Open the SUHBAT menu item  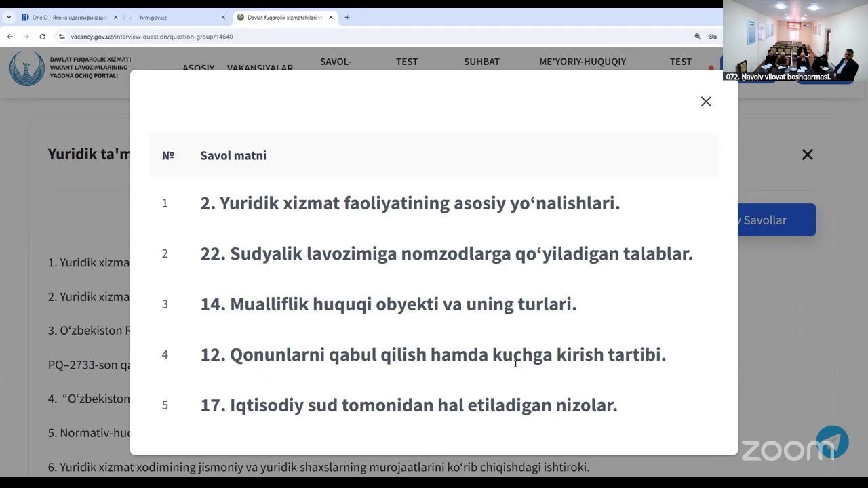click(481, 62)
